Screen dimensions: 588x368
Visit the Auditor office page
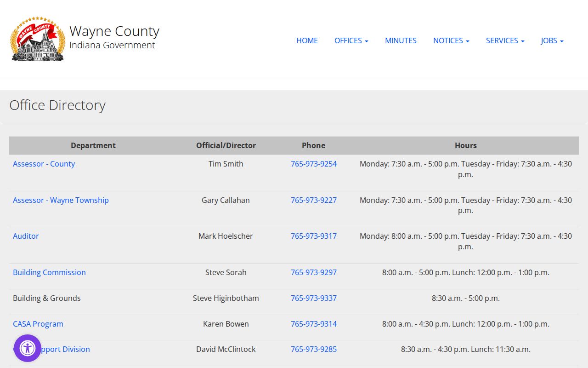pos(26,236)
